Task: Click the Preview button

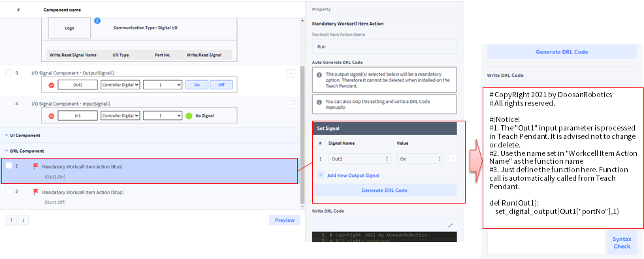Action: [x=285, y=220]
